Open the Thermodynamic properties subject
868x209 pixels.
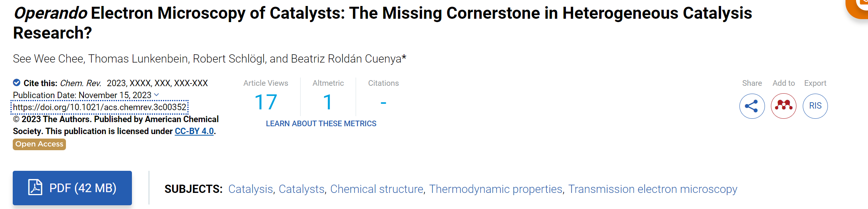(496, 189)
